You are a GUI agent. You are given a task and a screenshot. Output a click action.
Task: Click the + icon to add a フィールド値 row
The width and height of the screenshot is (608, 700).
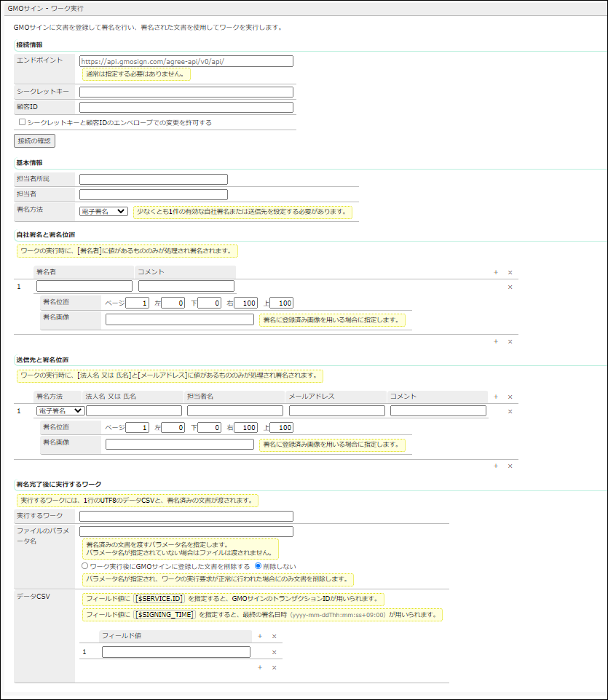click(x=259, y=635)
